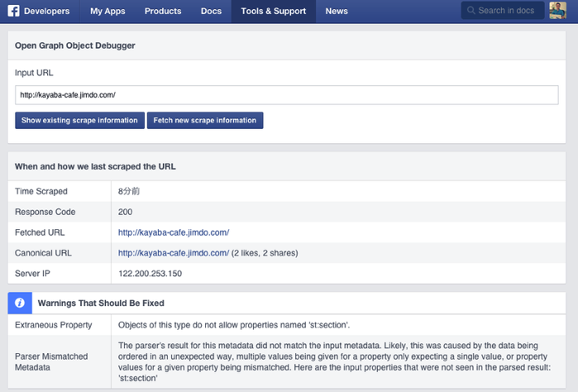Select the Server IP value 122.200.253.150
The height and width of the screenshot is (392, 578).
[150, 274]
